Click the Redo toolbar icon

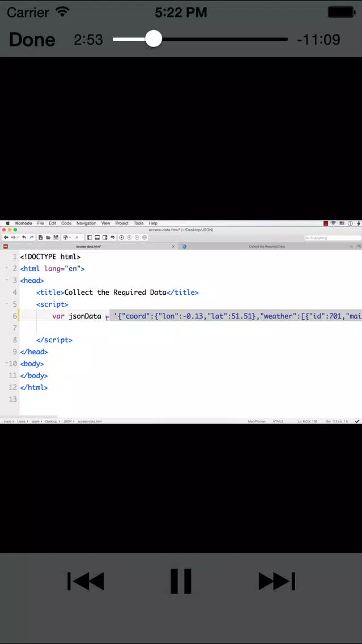(x=32, y=238)
